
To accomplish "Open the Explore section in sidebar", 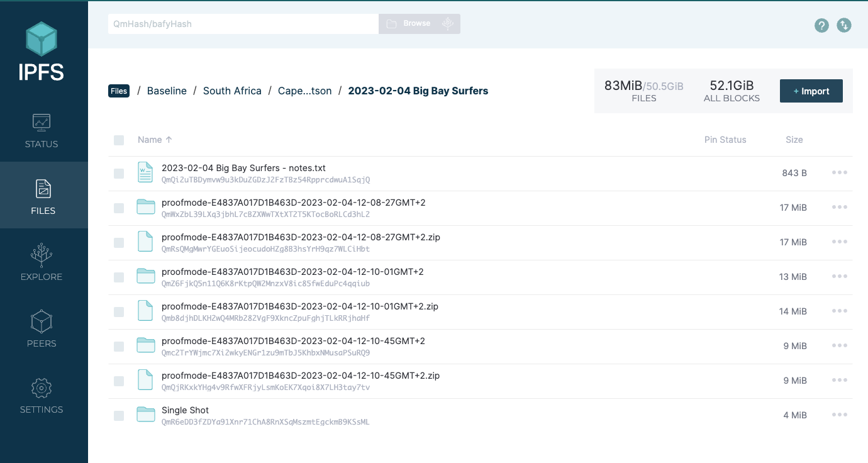I will 42,263.
